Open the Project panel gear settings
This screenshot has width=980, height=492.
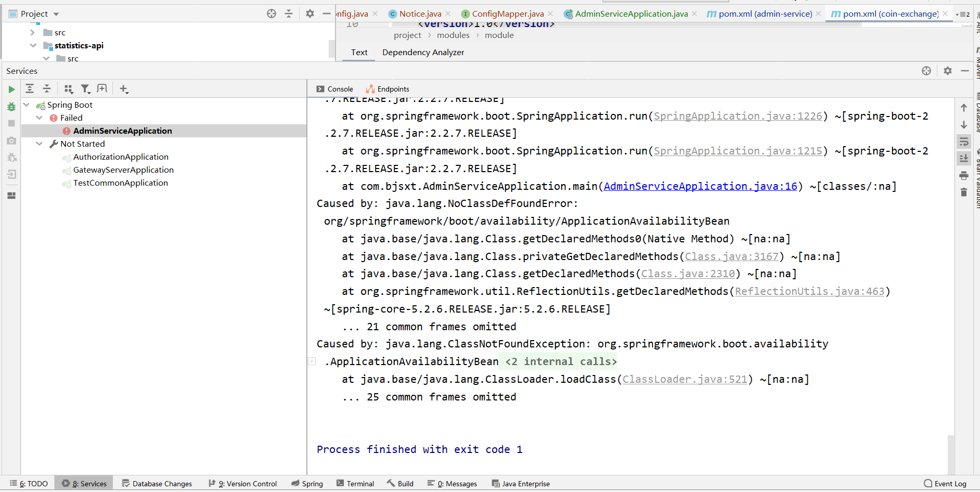tap(310, 14)
